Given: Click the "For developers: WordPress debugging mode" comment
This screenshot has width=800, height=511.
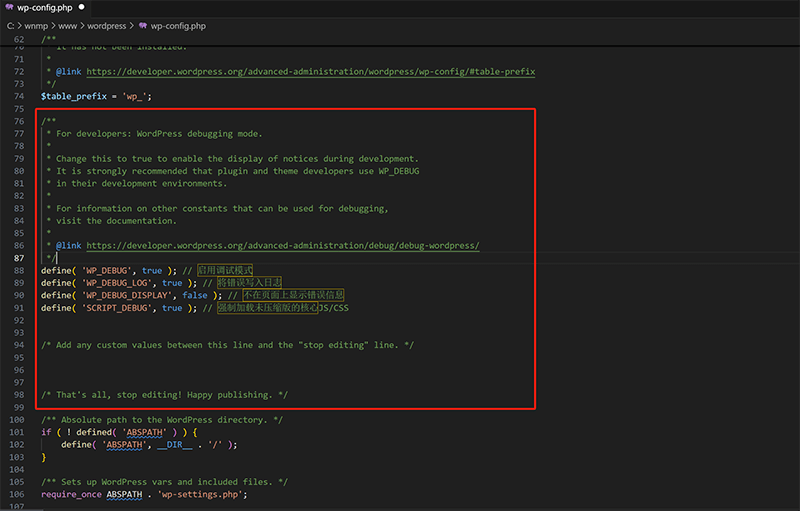Looking at the screenshot, I should 159,134.
